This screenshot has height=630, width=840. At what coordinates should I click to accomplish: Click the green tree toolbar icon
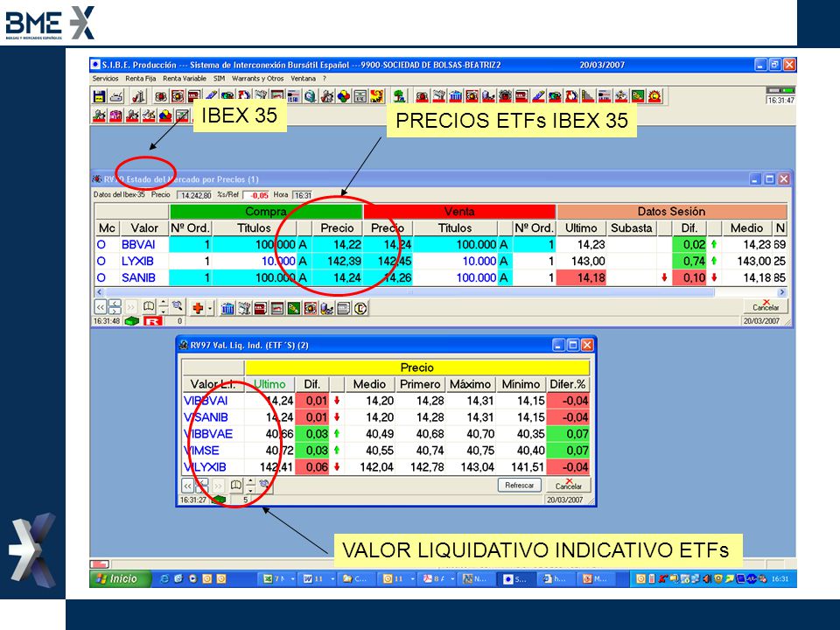pyautogui.click(x=399, y=96)
